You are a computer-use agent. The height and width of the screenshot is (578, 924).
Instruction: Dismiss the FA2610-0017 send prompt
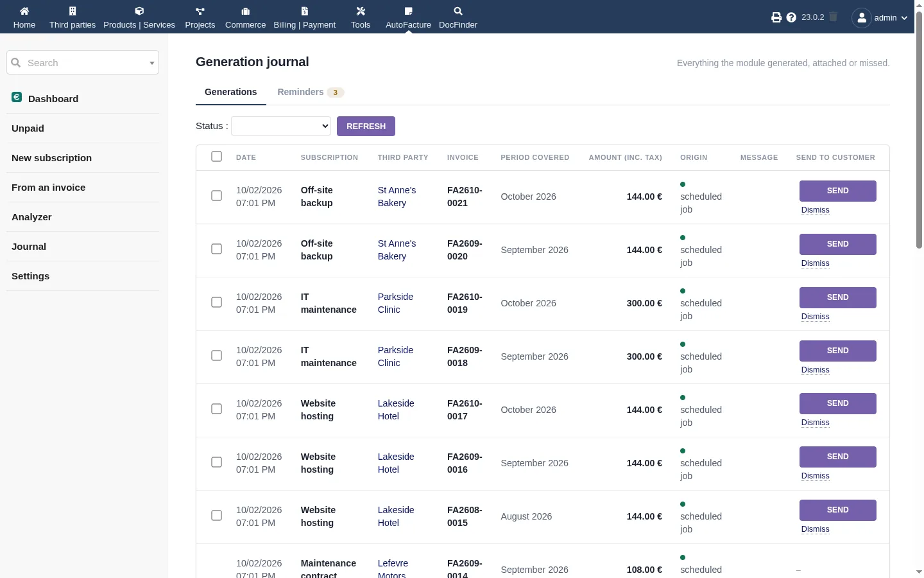pyautogui.click(x=816, y=423)
